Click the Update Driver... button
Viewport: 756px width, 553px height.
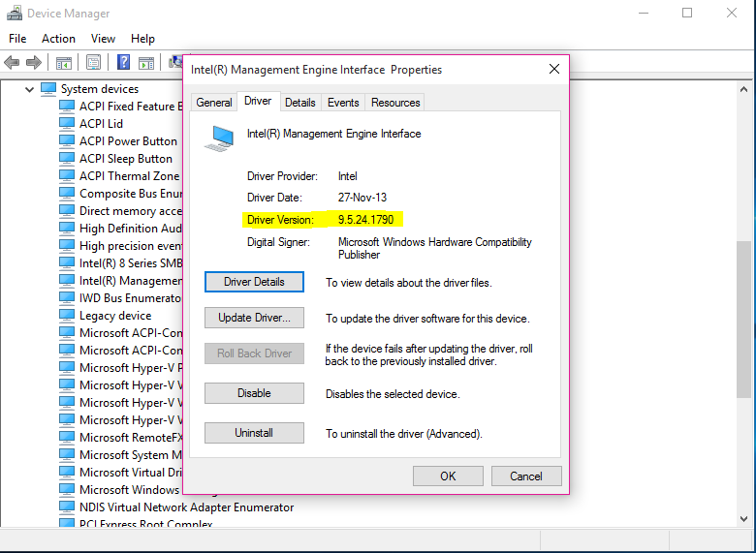point(254,318)
